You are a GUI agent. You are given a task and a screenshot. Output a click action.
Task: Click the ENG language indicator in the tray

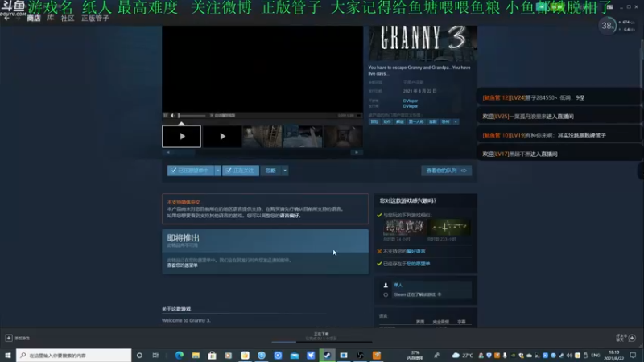595,355
